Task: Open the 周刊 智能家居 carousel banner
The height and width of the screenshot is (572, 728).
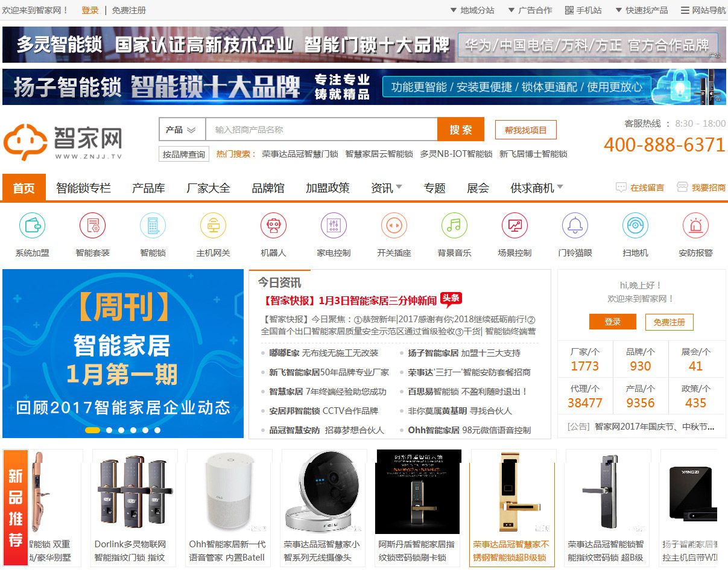Action: 123,354
